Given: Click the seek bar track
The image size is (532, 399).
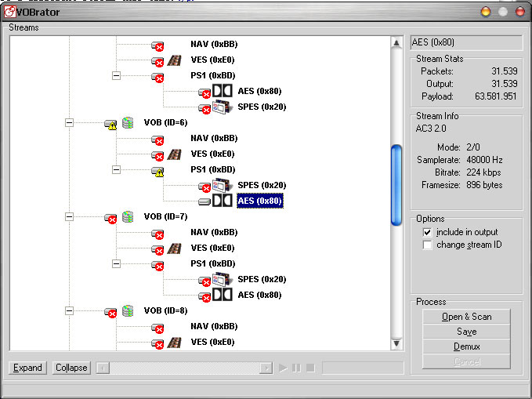Looking at the screenshot, I should tap(185, 368).
